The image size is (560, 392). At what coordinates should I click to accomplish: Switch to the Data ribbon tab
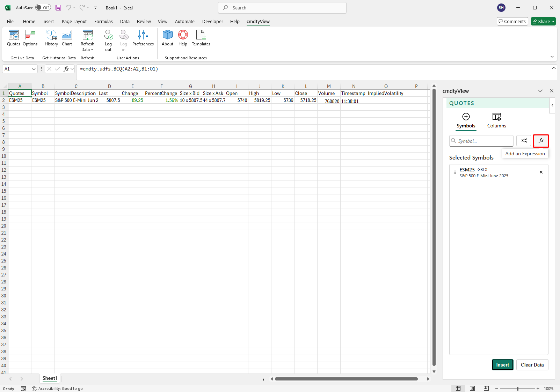click(x=125, y=21)
